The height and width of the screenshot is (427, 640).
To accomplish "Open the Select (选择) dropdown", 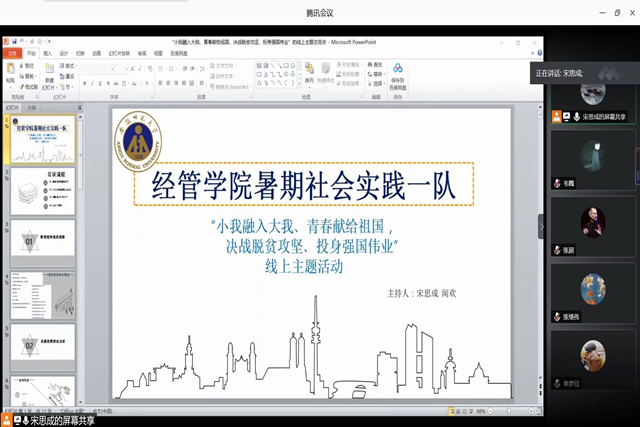I will 376,84.
